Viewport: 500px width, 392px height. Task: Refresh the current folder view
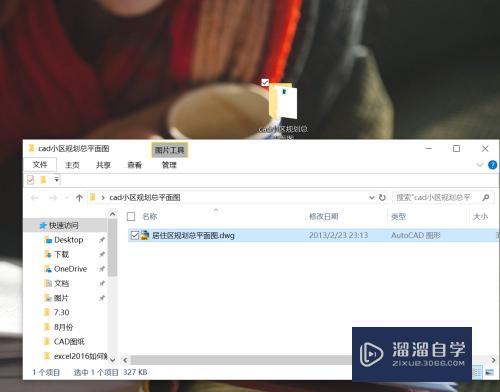click(x=382, y=198)
